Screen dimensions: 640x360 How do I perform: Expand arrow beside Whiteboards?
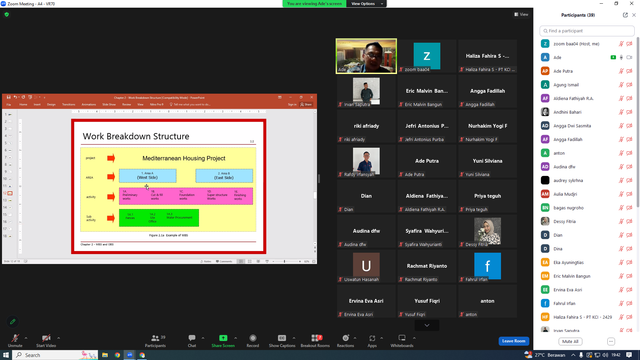414,338
